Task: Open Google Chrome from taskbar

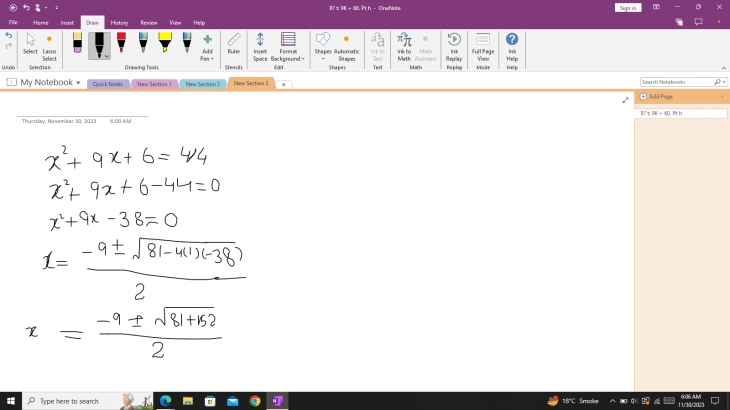Action: click(x=255, y=401)
